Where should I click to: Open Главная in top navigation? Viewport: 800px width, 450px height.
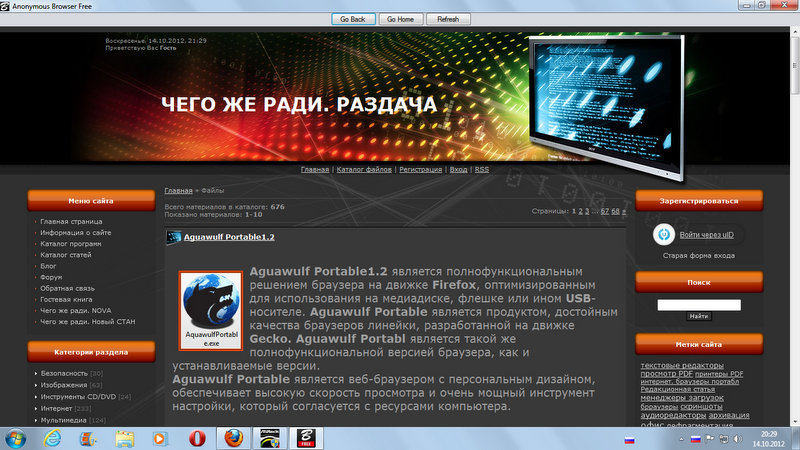[x=315, y=169]
